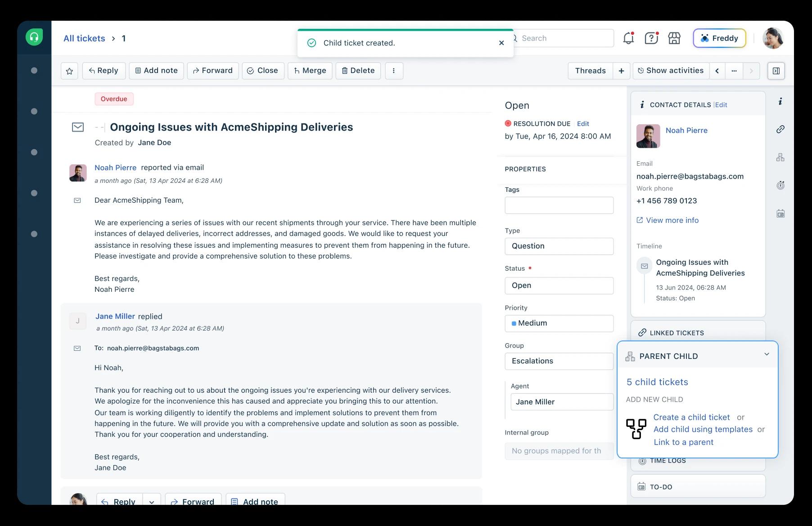Open linked tickets icon in right rail
Image resolution: width=812 pixels, height=526 pixels.
click(x=780, y=129)
